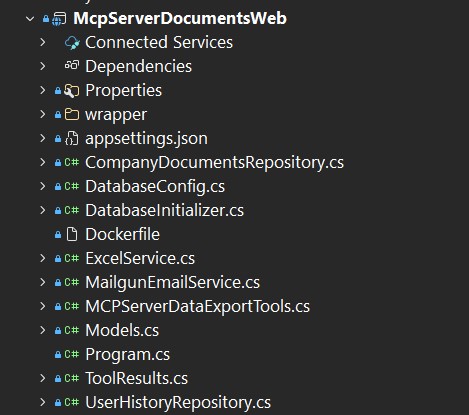
Task: Click the Dockerfile document icon
Action: coord(72,234)
